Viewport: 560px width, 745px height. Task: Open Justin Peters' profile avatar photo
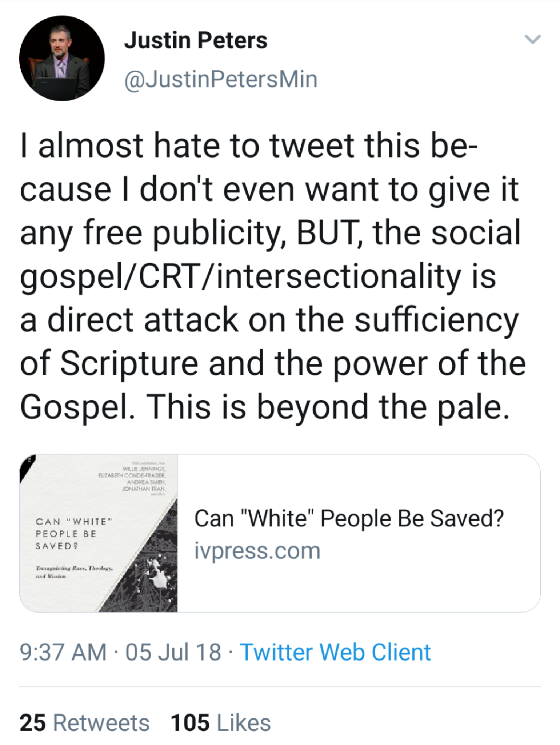62,58
